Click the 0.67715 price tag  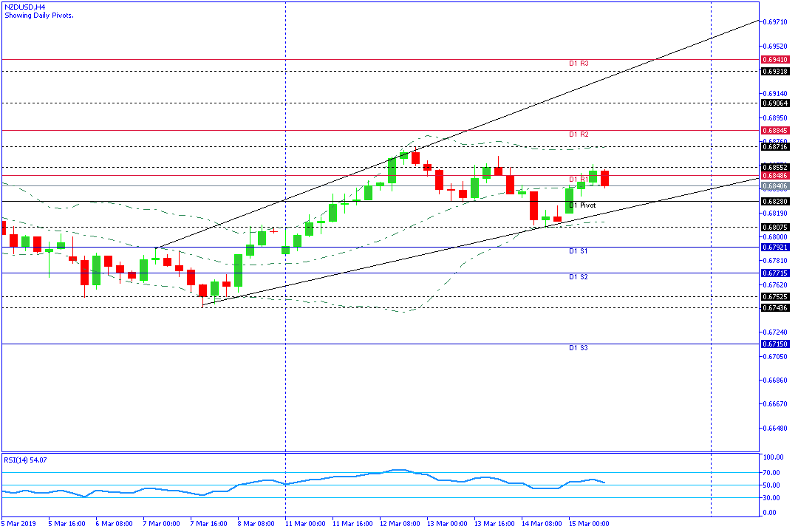point(775,273)
